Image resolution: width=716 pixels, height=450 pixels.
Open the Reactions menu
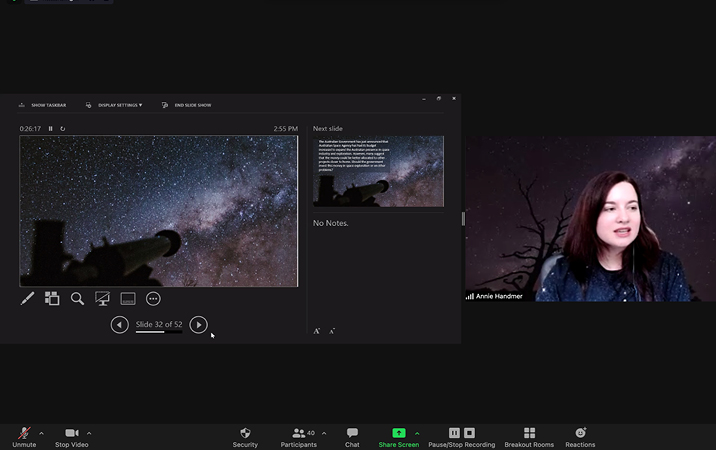point(580,437)
